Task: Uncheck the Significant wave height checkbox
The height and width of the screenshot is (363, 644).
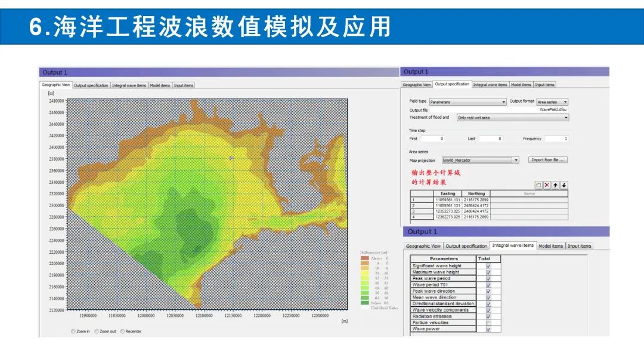Action: pos(488,266)
